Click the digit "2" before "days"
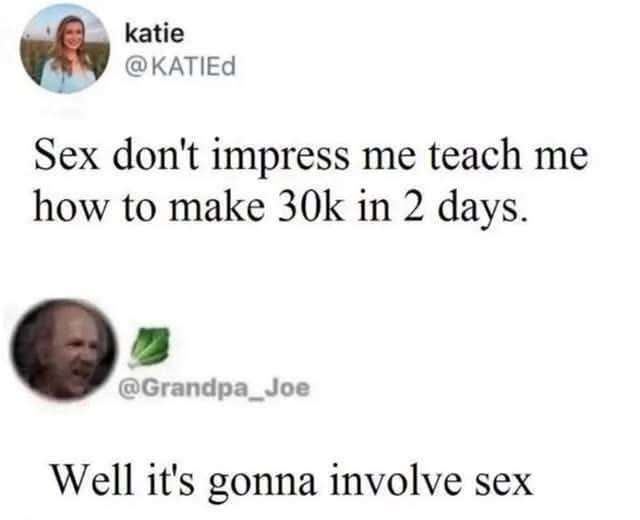The height and width of the screenshot is (520, 640). coord(414,206)
